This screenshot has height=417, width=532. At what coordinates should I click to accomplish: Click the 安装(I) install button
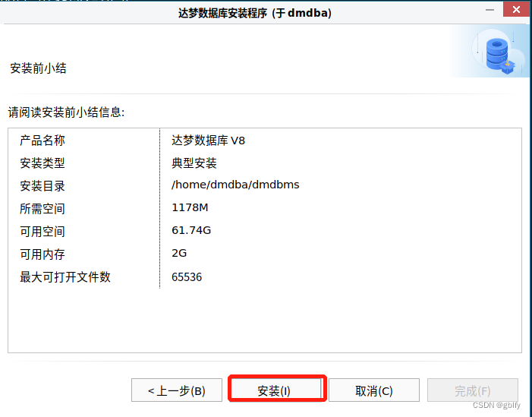coord(276,390)
